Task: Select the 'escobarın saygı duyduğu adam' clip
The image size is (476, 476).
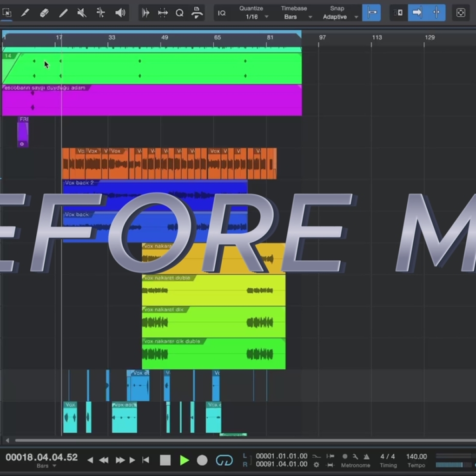Action: tap(152, 100)
